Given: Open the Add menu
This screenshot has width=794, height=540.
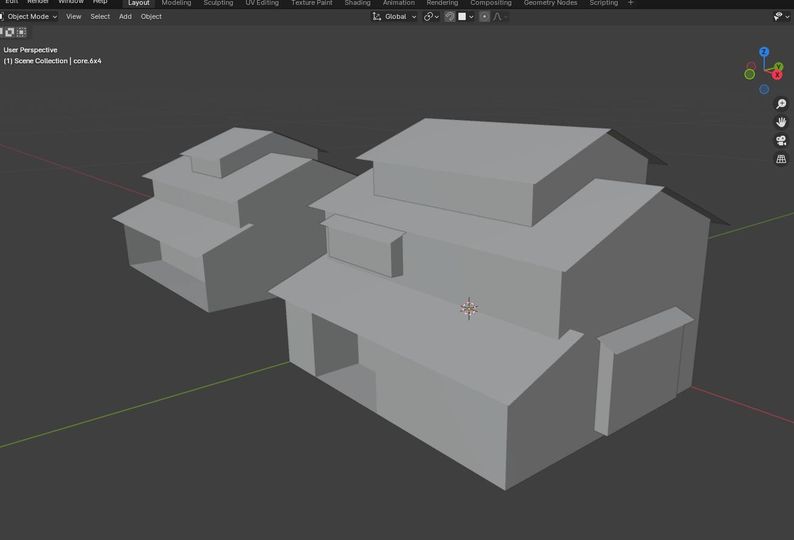Looking at the screenshot, I should pos(125,17).
